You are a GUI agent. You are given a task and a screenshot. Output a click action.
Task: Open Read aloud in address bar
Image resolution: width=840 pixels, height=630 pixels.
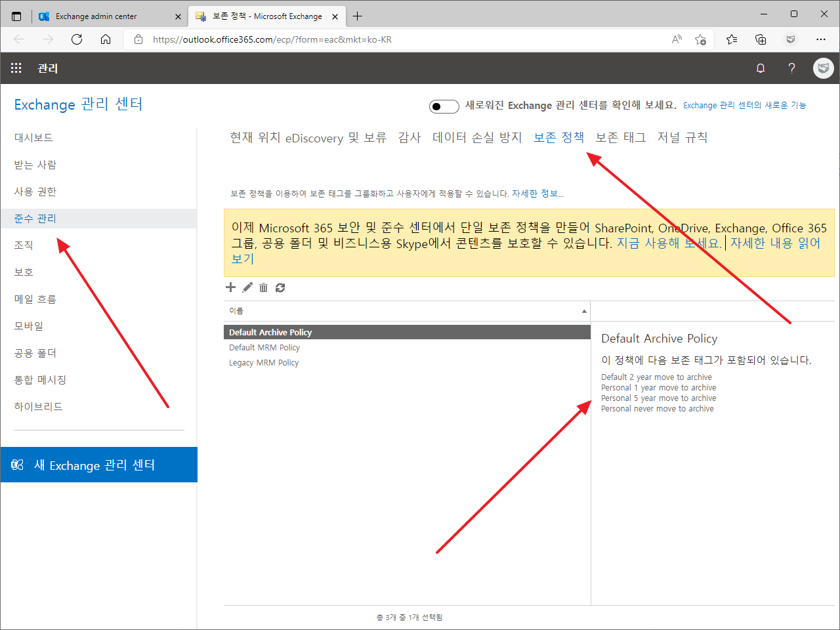pos(677,39)
